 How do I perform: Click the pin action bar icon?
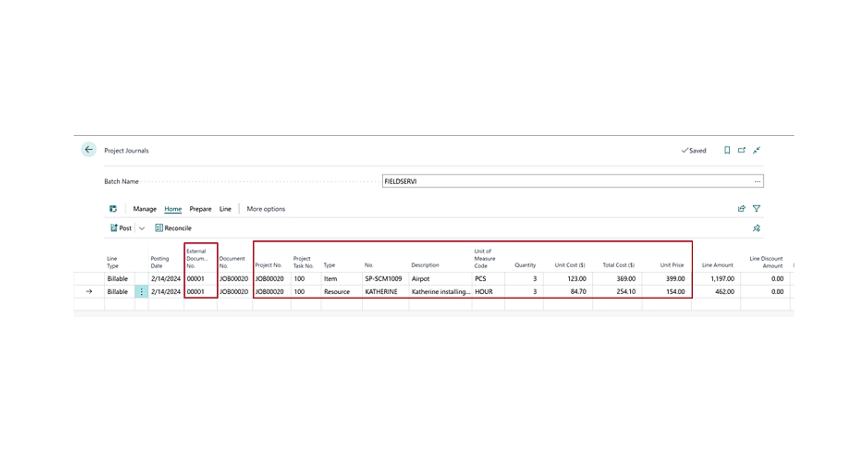pyautogui.click(x=756, y=228)
